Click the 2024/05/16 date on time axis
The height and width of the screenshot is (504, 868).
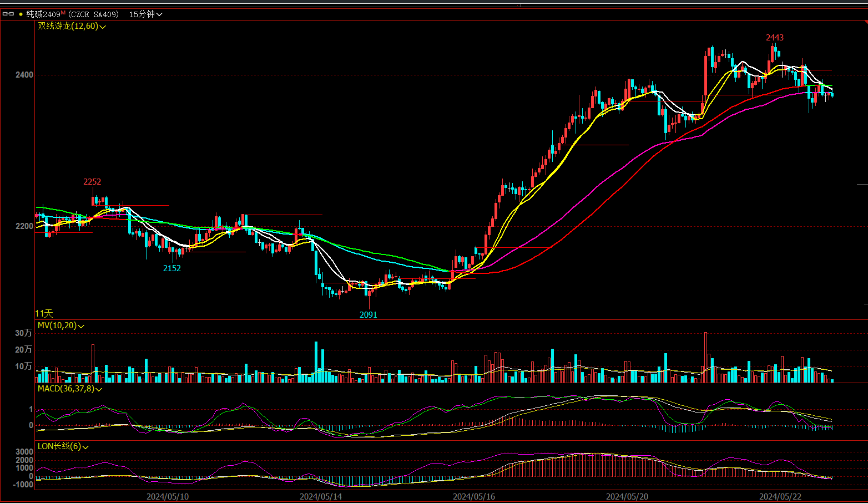click(474, 496)
